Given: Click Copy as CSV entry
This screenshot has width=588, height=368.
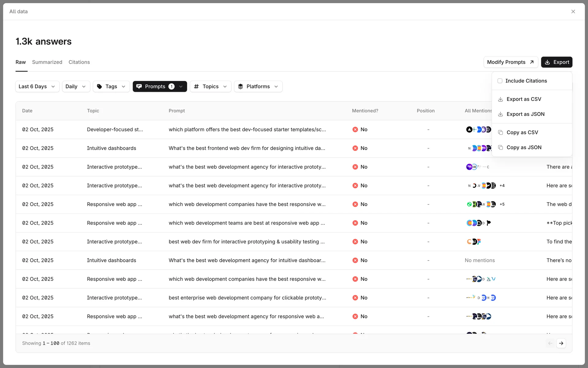Looking at the screenshot, I should (x=522, y=132).
